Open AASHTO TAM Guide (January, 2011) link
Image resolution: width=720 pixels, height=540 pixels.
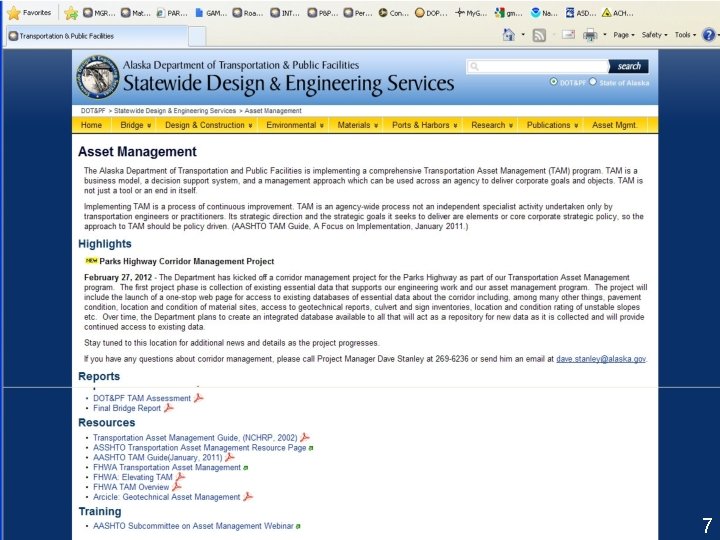click(158, 457)
